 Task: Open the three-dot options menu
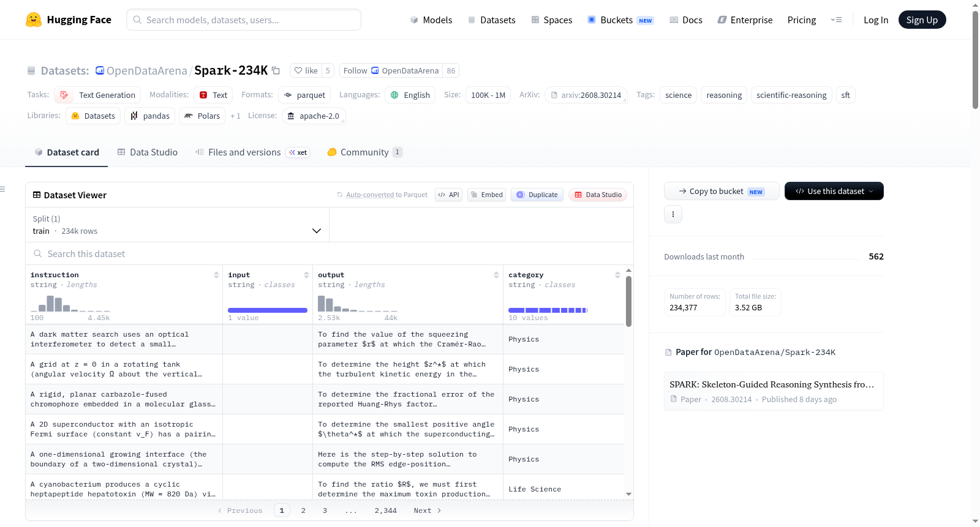pyautogui.click(x=673, y=214)
